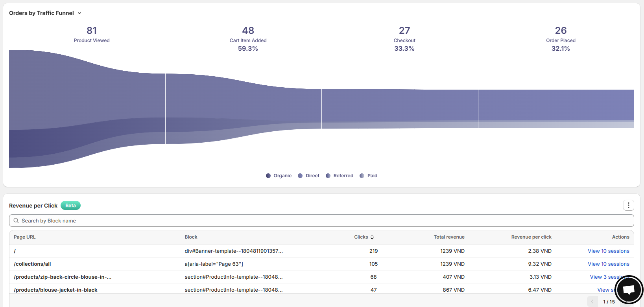Image resolution: width=644 pixels, height=307 pixels.
Task: Toggle the Referred traffic series
Action: [x=340, y=176]
